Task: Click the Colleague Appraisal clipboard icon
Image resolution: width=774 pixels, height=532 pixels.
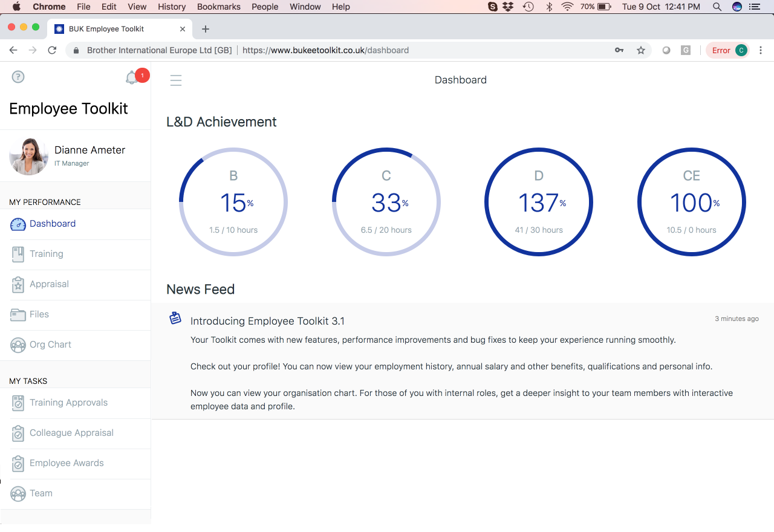Action: pos(18,433)
